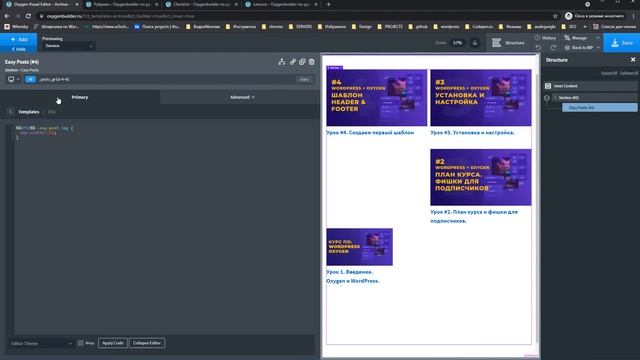This screenshot has height=360, width=640.
Task: Click the undo arrow icon
Action: pos(538,48)
